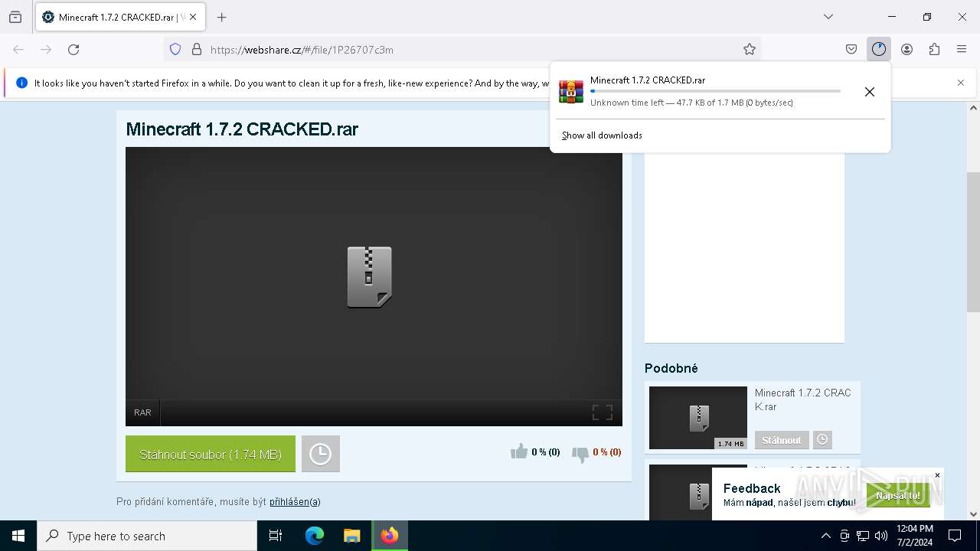Click the page vertical scrollbar
980x551 pixels.
(x=974, y=242)
